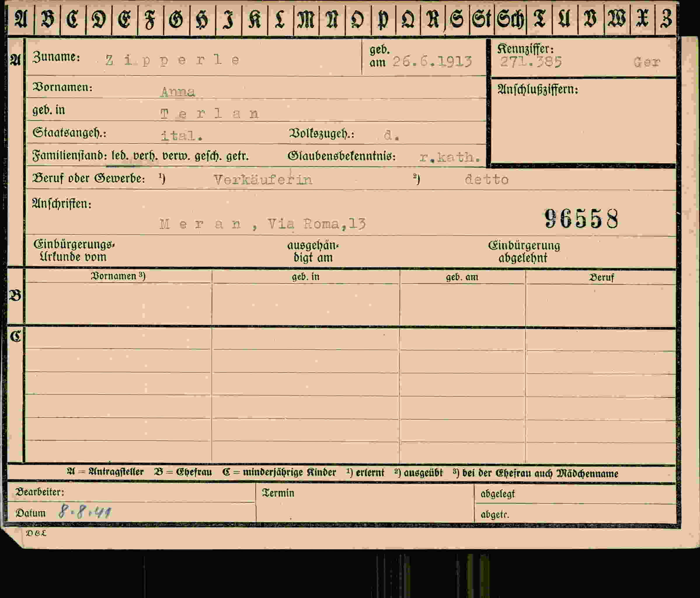Click the marital status option 'getr.'
Screen dimensions: 700x598
[x=238, y=156]
